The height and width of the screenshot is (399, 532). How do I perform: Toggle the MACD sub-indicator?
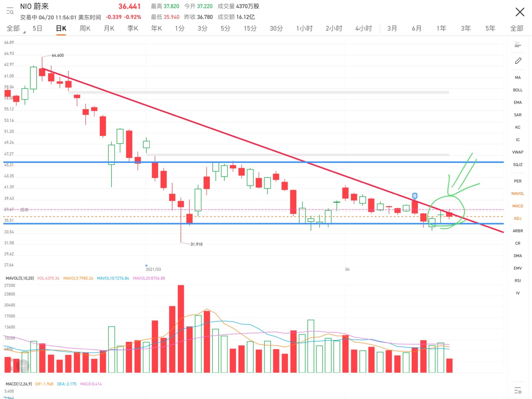tap(518, 206)
